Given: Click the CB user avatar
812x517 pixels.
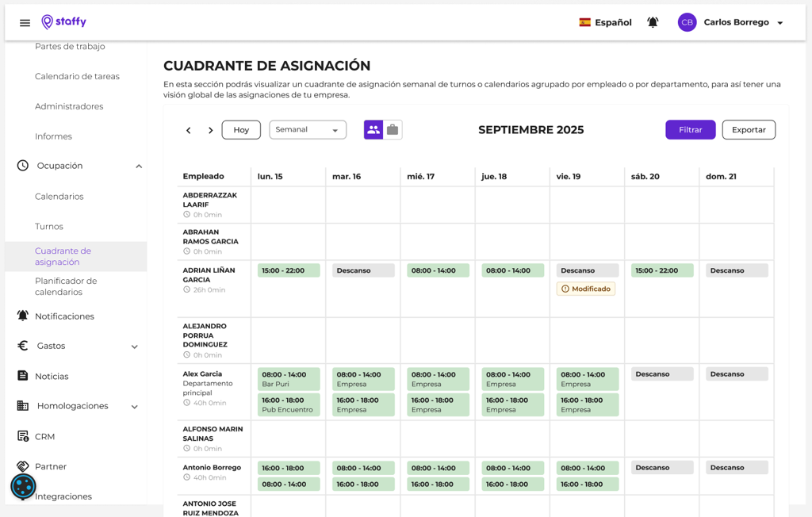Looking at the screenshot, I should [687, 22].
